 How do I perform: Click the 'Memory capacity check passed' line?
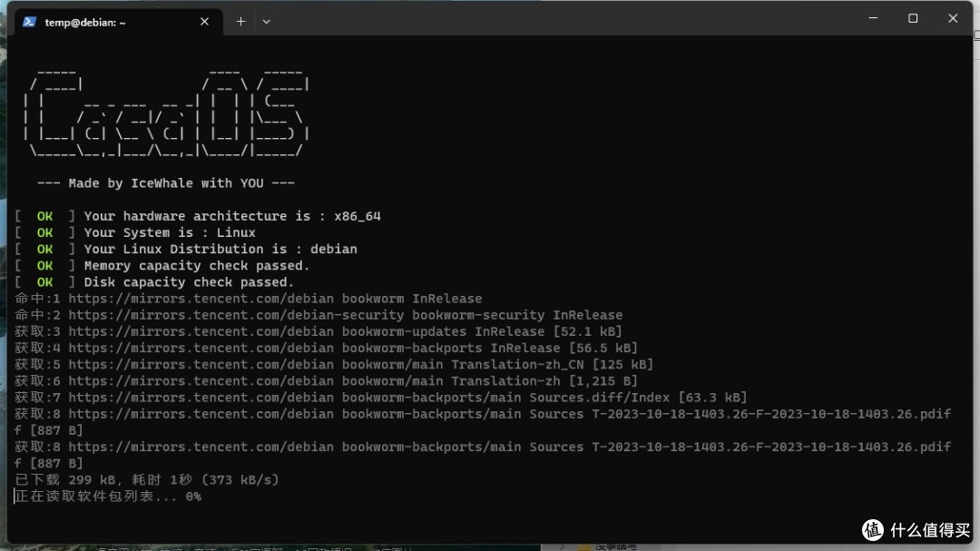[x=196, y=266]
